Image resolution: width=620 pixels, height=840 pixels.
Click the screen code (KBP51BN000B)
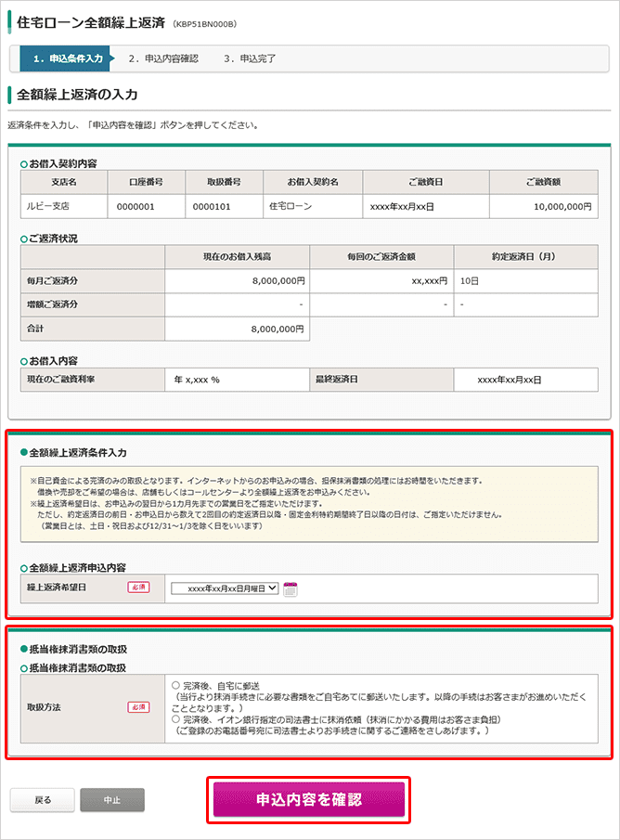click(204, 24)
